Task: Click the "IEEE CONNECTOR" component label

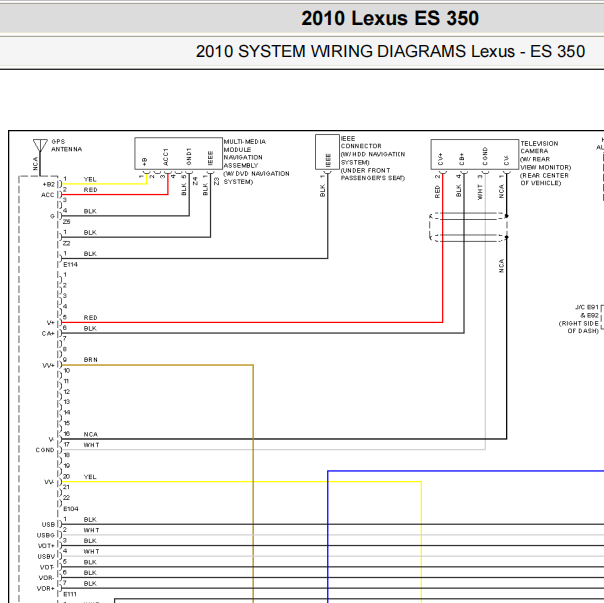Action: (361, 142)
